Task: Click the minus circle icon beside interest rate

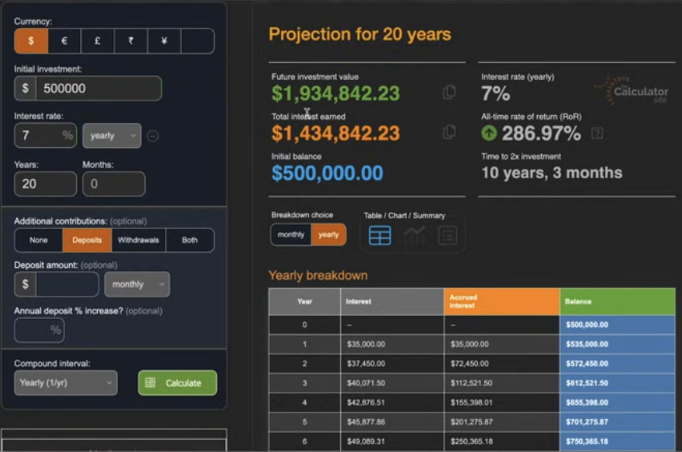Action: click(153, 136)
